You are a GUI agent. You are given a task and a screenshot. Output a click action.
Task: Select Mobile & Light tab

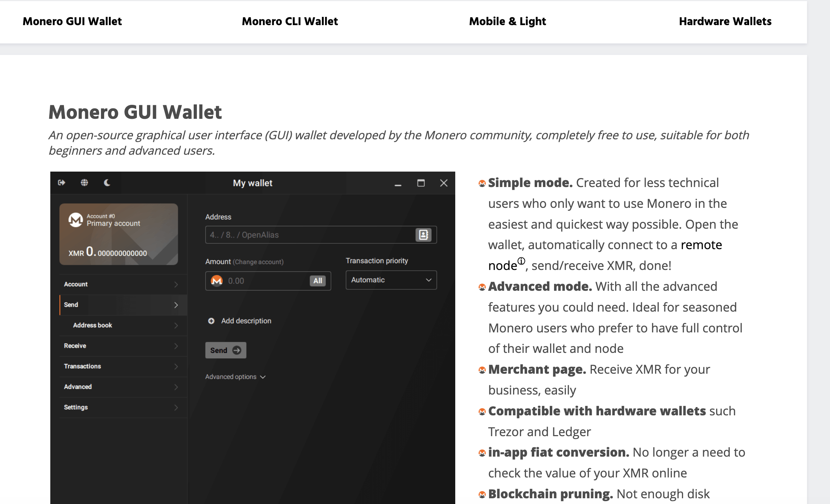[507, 22]
